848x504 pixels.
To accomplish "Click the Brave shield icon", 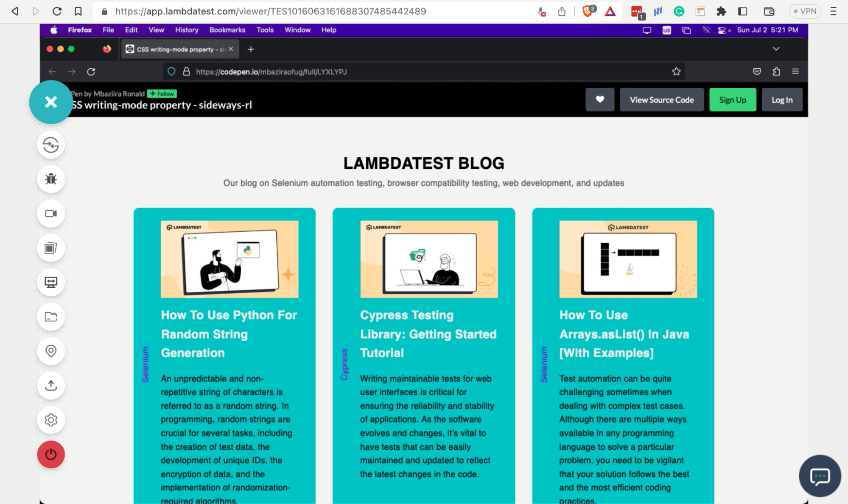I will pyautogui.click(x=588, y=11).
